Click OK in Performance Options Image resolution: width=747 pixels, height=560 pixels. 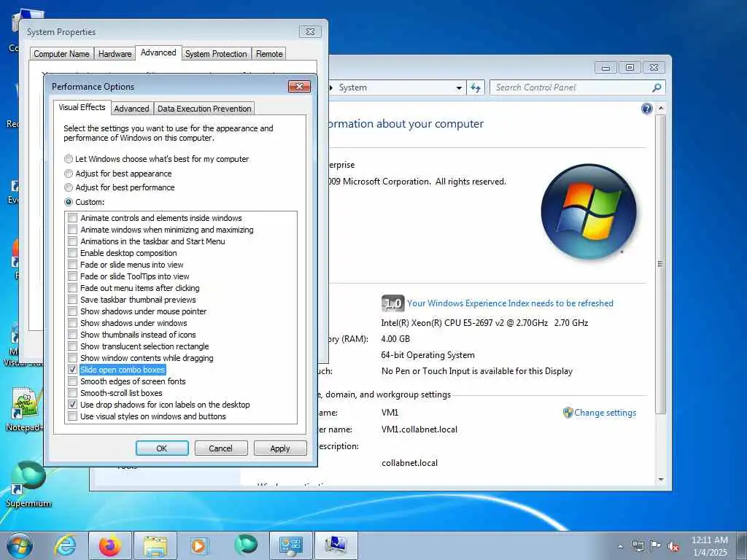click(x=162, y=448)
